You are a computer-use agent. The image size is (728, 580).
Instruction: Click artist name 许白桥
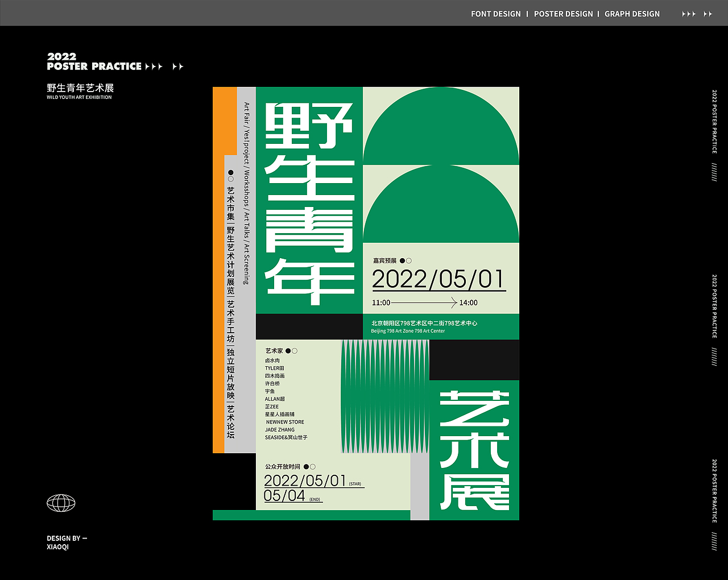272,384
